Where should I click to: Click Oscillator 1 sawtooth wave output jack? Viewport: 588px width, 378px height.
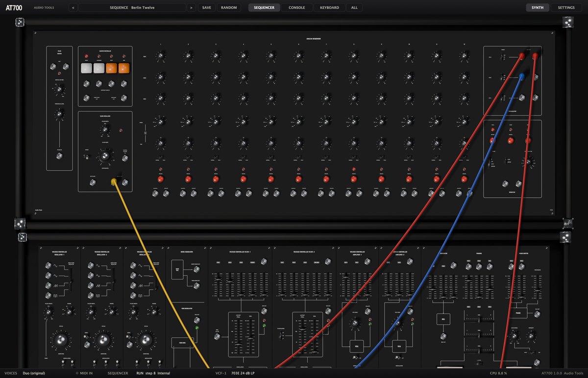(48, 285)
